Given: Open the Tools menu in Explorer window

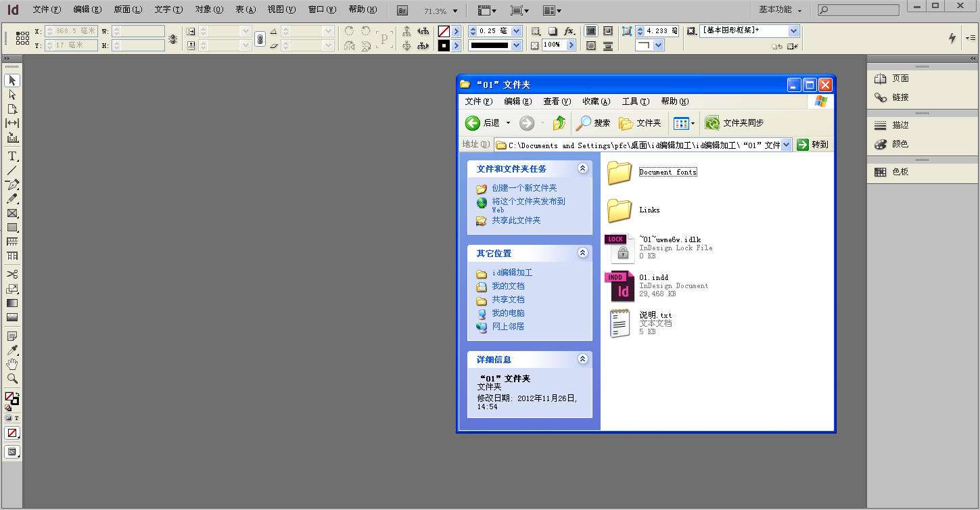Looking at the screenshot, I should [635, 101].
